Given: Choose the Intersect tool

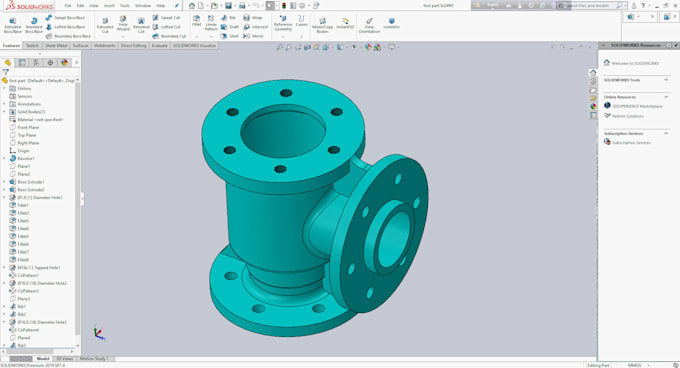Looking at the screenshot, I should [x=255, y=27].
